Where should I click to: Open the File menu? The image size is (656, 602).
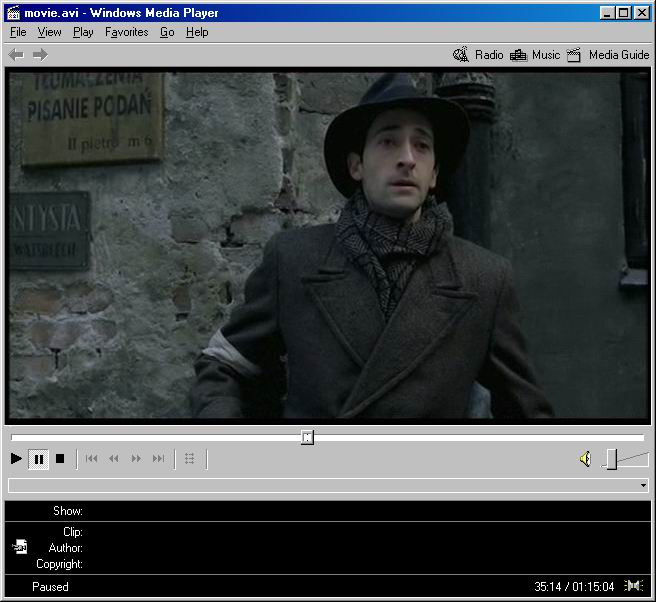point(18,32)
